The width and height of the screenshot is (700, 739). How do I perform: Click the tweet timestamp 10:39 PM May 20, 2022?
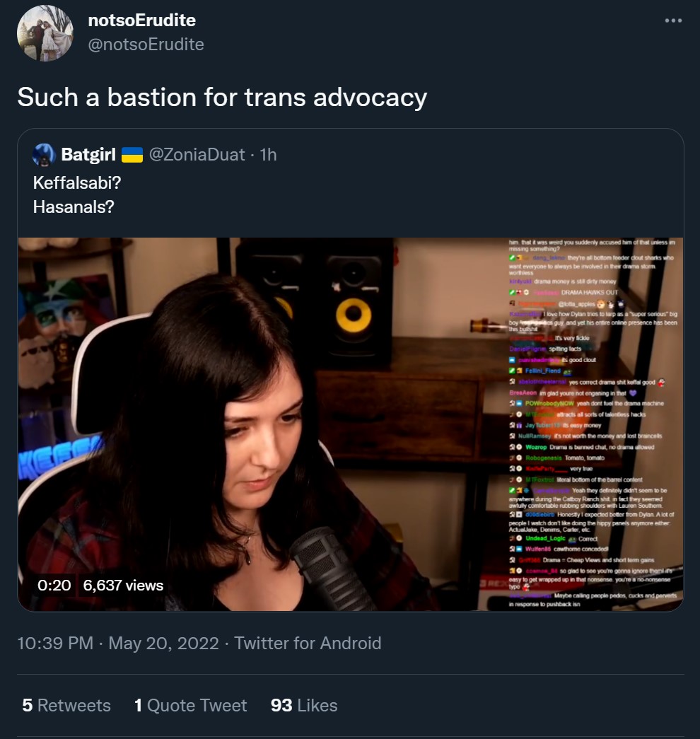(118, 644)
